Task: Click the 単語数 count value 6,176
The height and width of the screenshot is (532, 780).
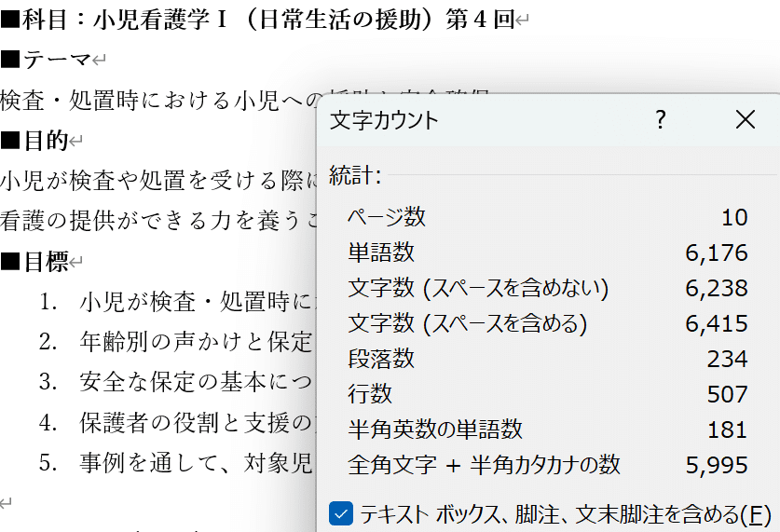Action: (717, 252)
